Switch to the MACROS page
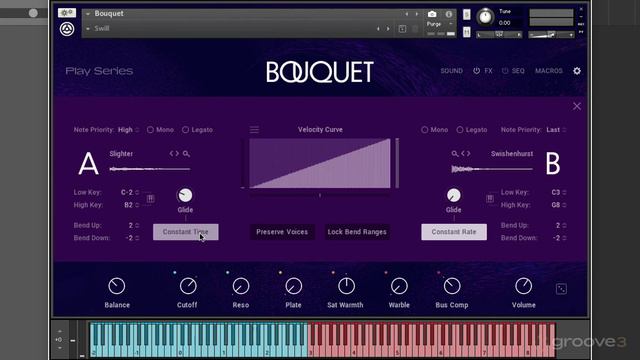640x360 pixels. (x=549, y=71)
